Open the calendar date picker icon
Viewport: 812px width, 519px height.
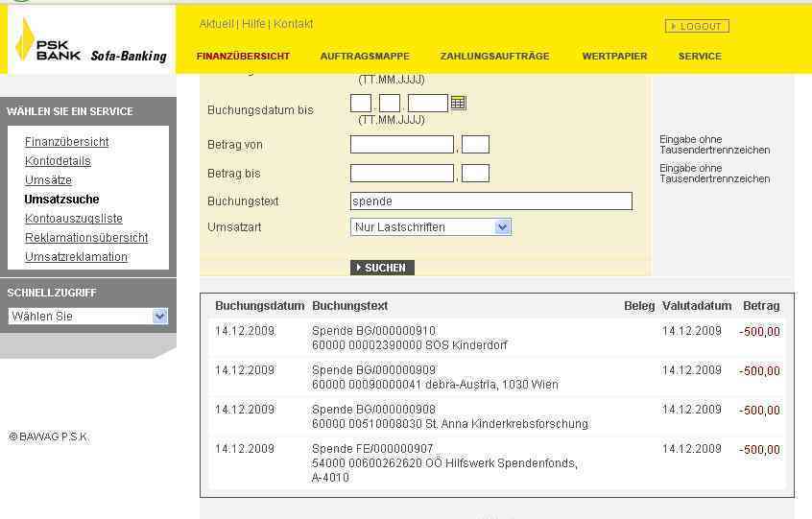point(458,103)
